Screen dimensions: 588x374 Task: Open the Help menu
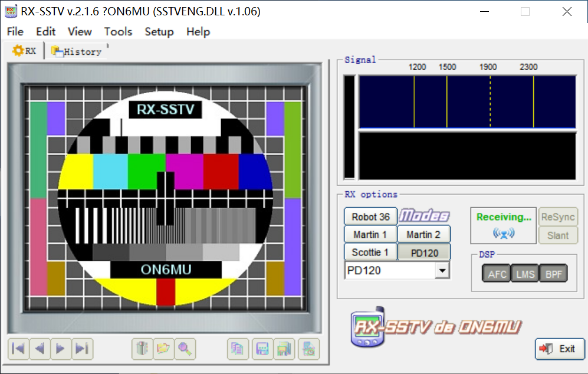[x=198, y=31]
